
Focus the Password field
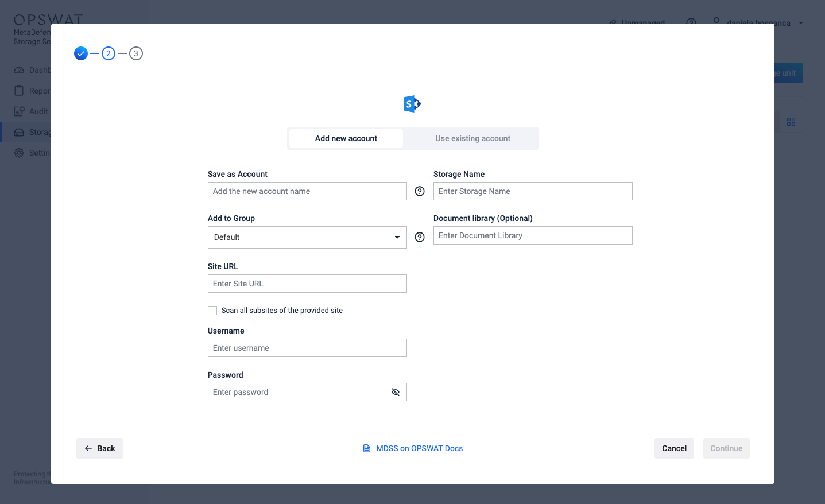pos(307,392)
